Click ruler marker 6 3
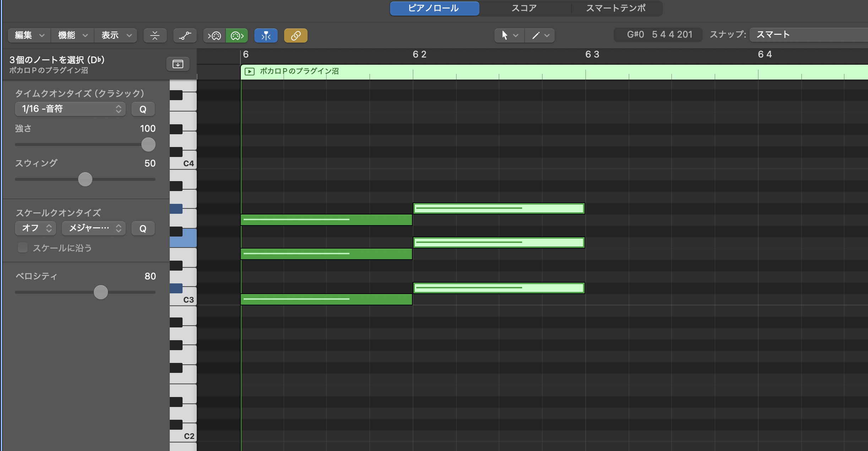Screen dimensions: 868x451 click(x=592, y=54)
